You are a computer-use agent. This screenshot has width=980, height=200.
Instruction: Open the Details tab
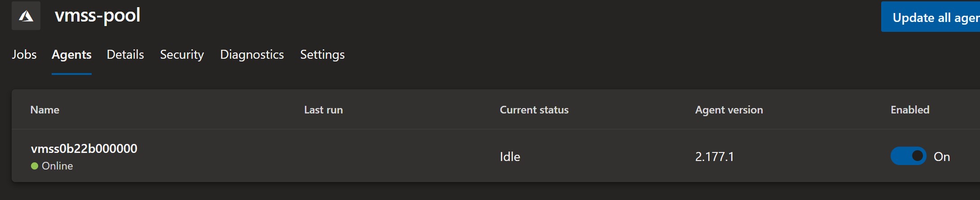click(125, 54)
